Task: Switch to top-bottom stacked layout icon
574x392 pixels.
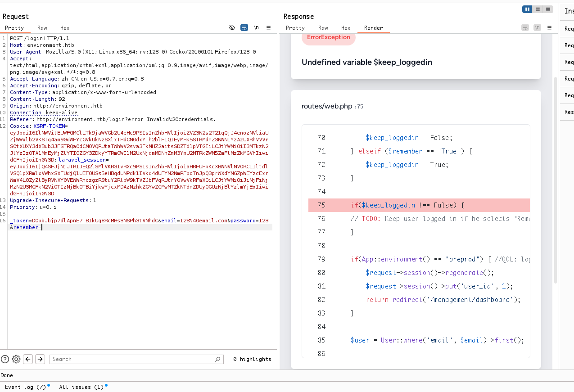Action: tap(538, 9)
